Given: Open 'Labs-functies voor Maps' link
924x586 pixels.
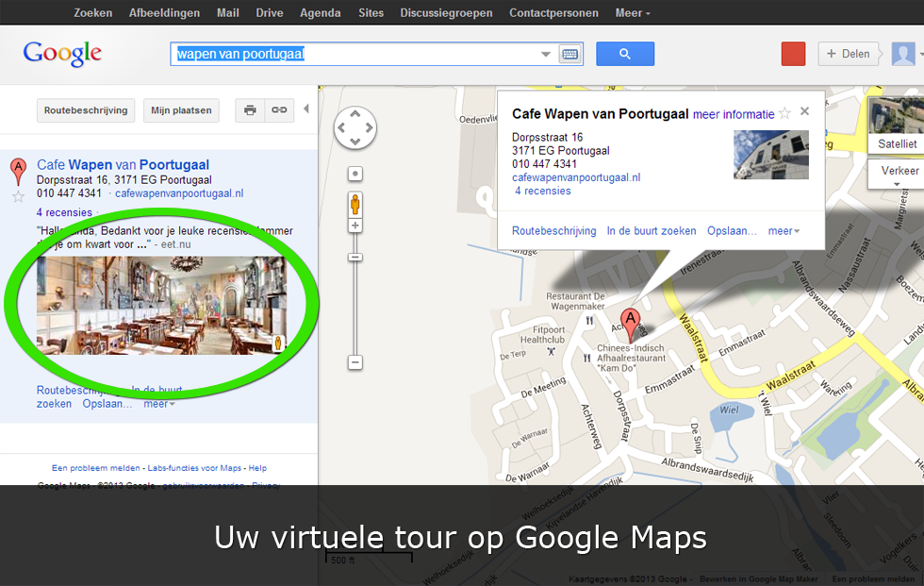Looking at the screenshot, I should (x=194, y=468).
